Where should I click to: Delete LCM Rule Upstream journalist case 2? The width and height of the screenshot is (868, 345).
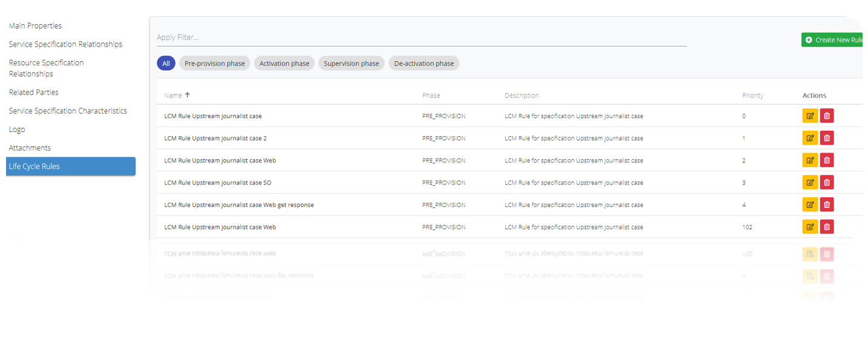tap(827, 138)
